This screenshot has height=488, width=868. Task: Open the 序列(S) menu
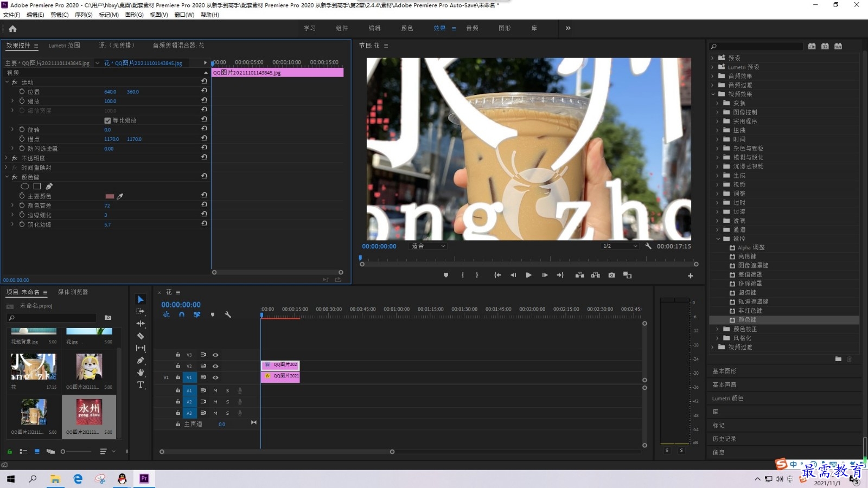tap(84, 15)
